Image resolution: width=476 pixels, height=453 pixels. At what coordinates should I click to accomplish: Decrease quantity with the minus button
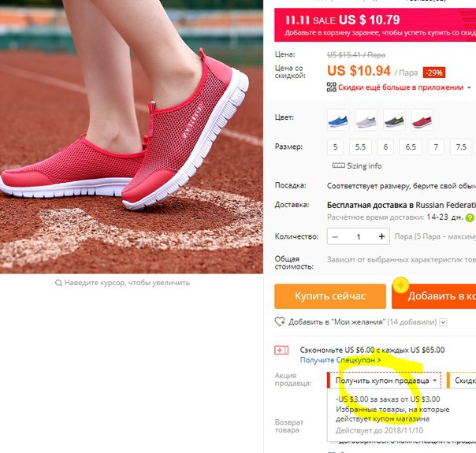point(335,236)
